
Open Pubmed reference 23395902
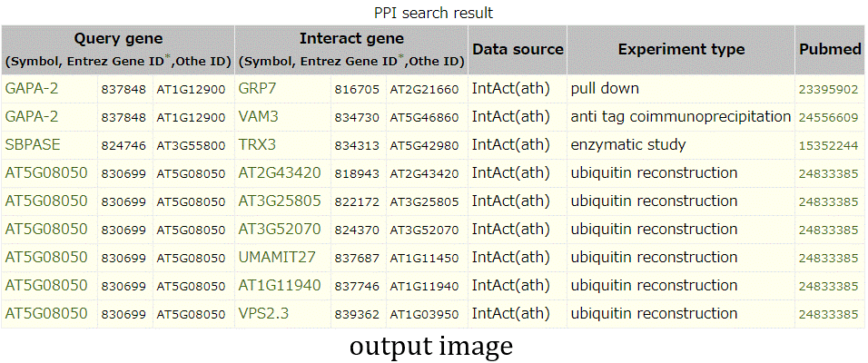[x=828, y=90]
